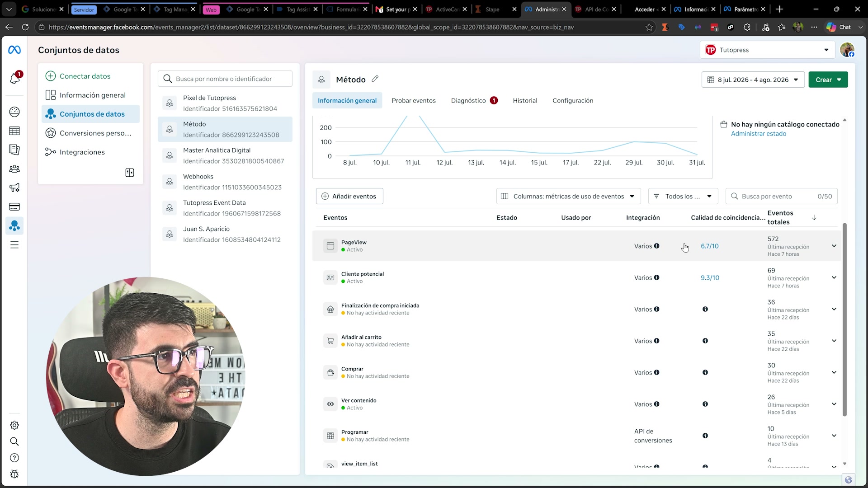
Task: Click Añadir eventos button
Action: (x=349, y=196)
